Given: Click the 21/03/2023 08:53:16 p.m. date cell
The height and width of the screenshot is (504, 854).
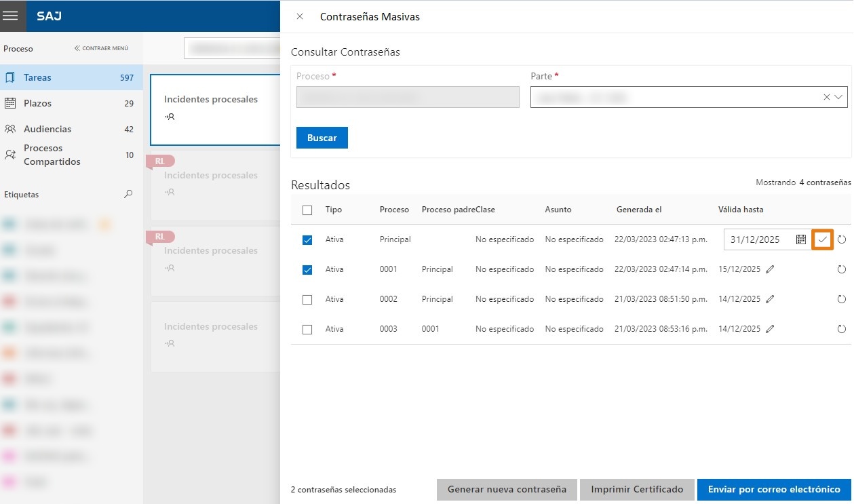Looking at the screenshot, I should 661,329.
